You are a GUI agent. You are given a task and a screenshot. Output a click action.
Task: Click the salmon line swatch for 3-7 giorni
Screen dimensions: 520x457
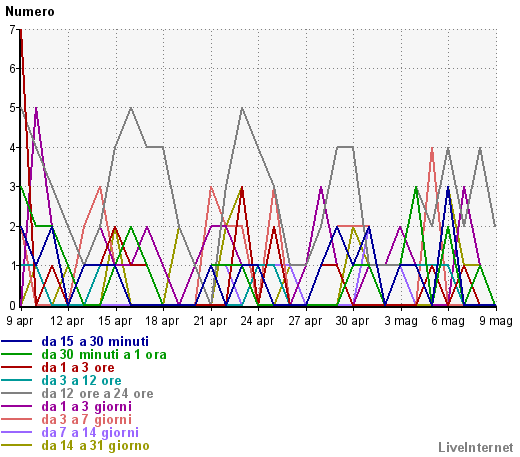coord(17,419)
